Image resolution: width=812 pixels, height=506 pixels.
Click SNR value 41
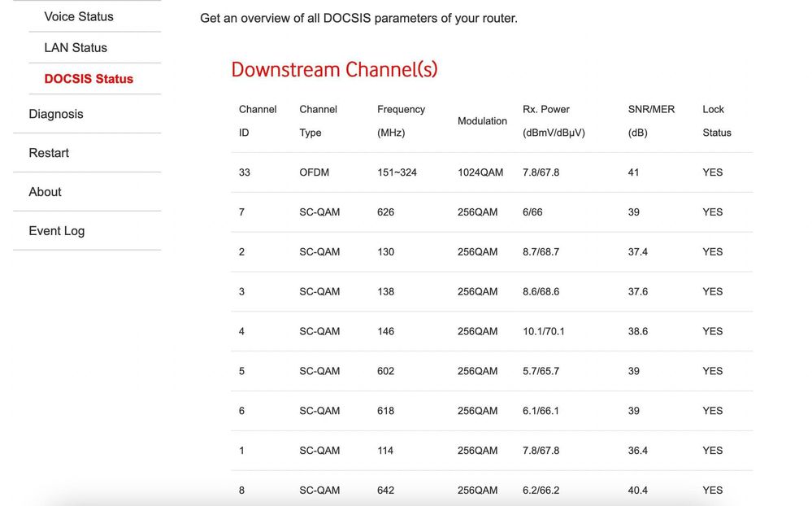633,172
